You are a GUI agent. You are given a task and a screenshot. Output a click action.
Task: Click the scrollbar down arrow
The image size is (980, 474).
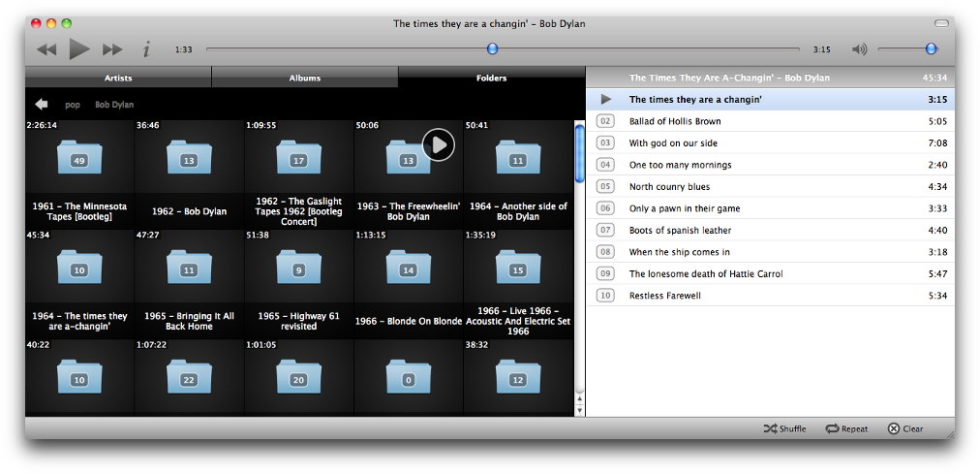pos(579,410)
